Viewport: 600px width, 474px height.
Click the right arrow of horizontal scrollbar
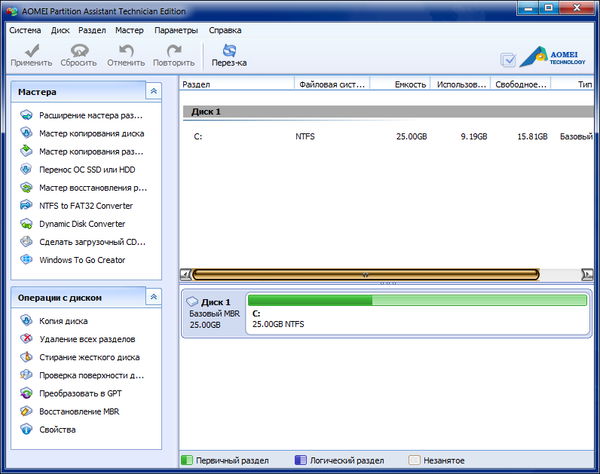point(587,273)
